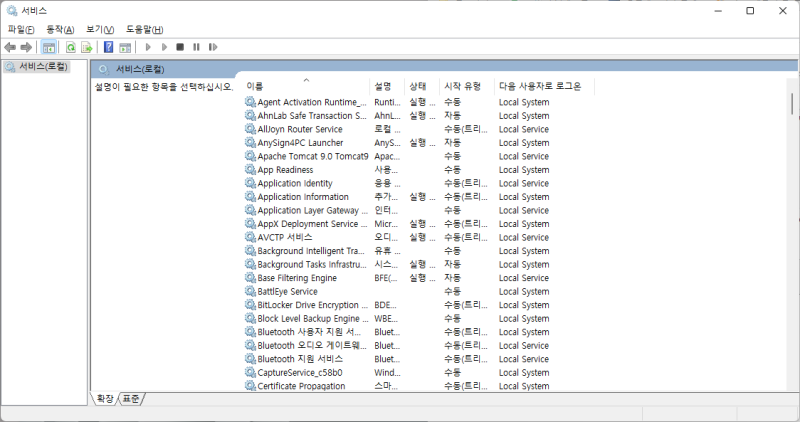Click the BFE description cell

coord(386,278)
